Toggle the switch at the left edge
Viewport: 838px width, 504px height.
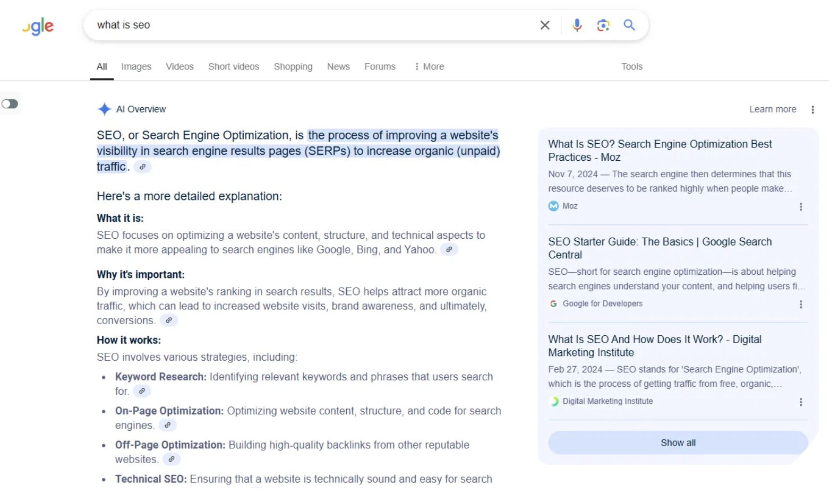click(x=10, y=103)
